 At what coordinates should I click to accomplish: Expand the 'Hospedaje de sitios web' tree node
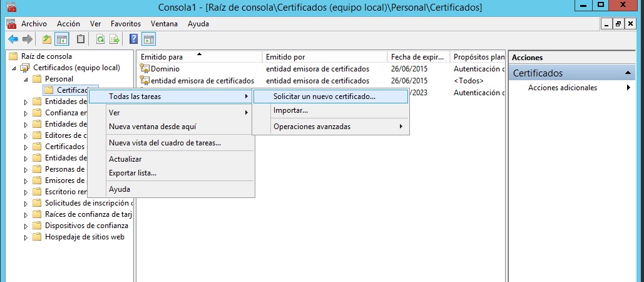click(x=26, y=238)
